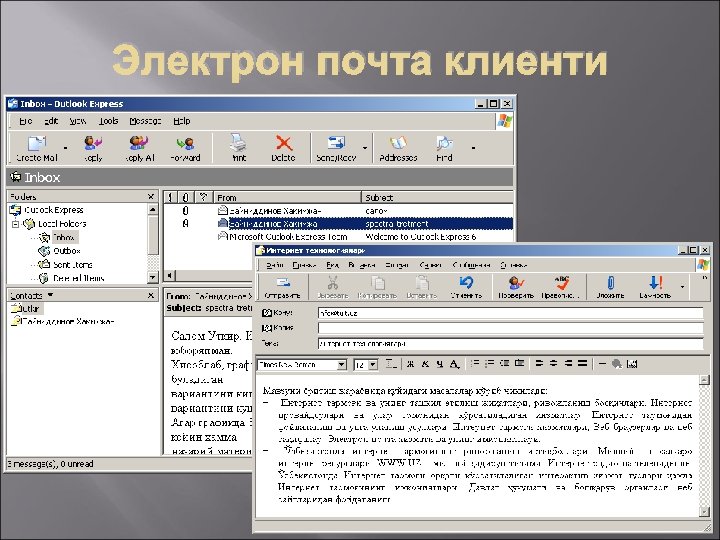Image resolution: width=720 pixels, height=540 pixels.
Task: Toggle bold (Ж) formatting
Action: click(x=411, y=364)
